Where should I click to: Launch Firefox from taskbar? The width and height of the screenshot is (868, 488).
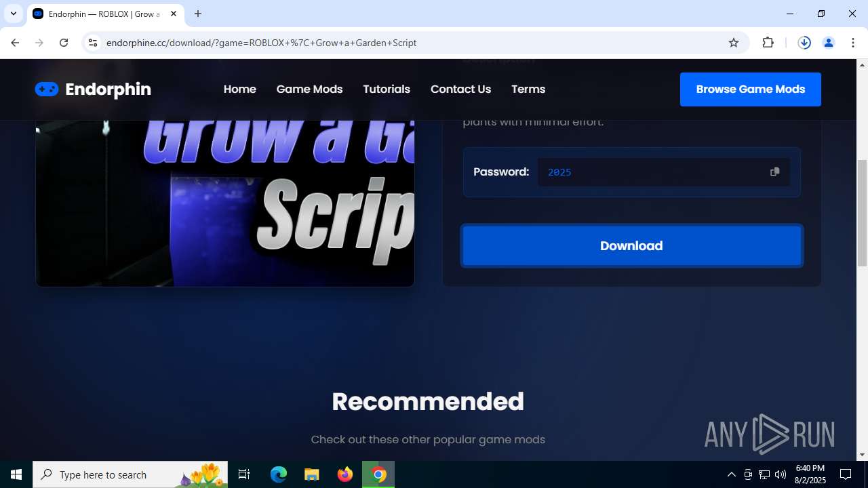click(x=345, y=474)
